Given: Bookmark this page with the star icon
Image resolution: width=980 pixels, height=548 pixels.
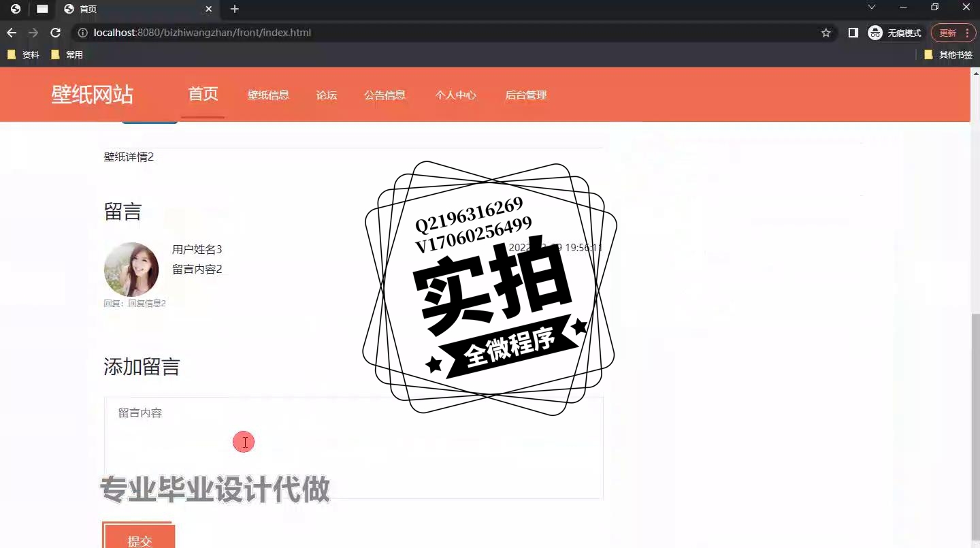Looking at the screenshot, I should click(826, 33).
